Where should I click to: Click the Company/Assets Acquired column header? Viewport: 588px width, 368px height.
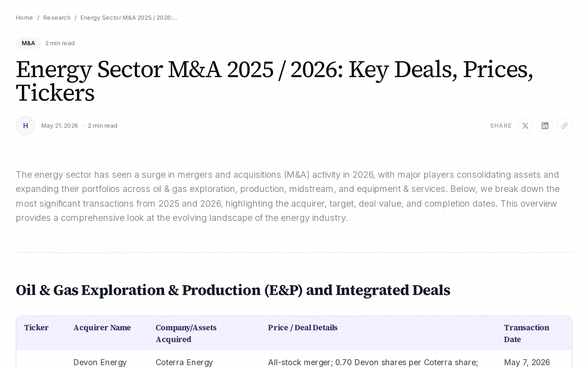click(x=186, y=333)
